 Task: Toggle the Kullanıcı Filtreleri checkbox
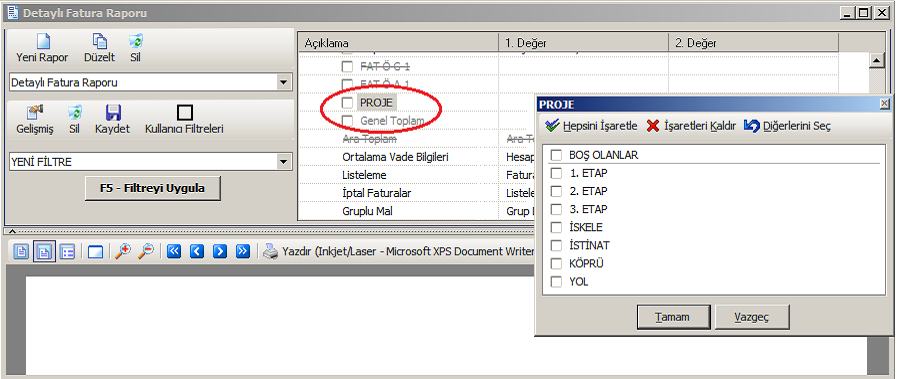point(185,112)
